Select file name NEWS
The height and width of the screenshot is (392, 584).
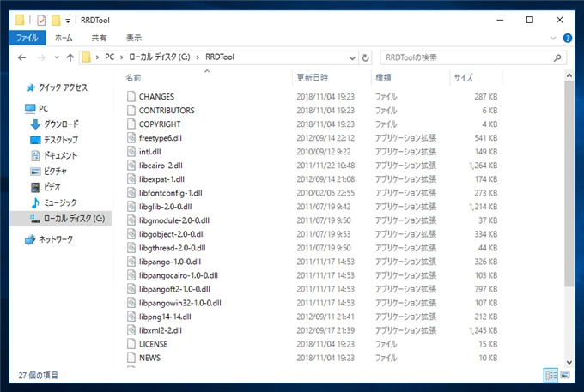[x=149, y=359]
